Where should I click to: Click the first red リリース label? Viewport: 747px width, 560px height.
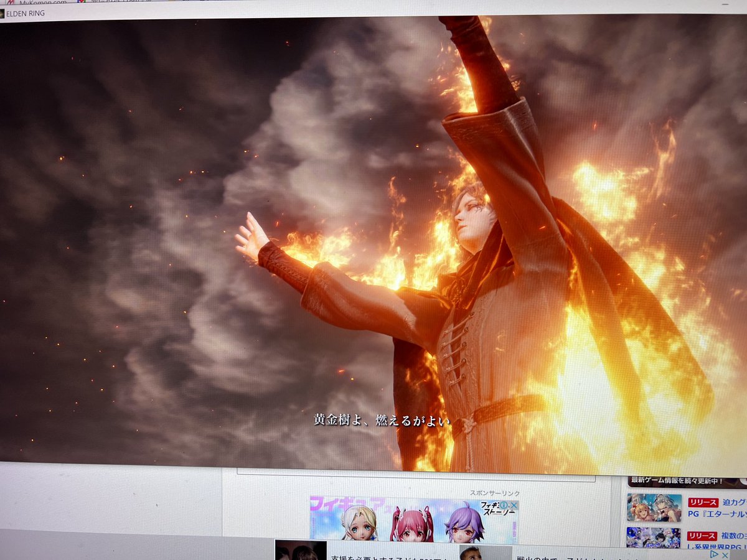703,502
